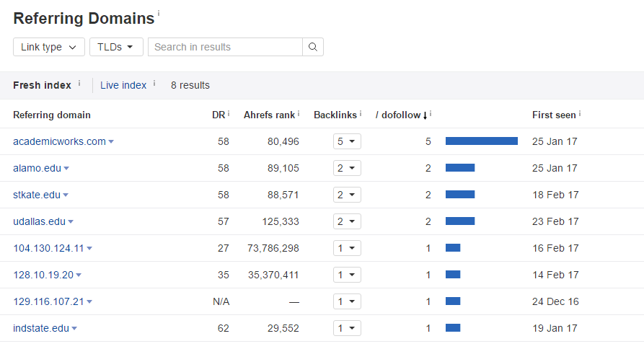Click info icon beside Fresh index
The height and width of the screenshot is (349, 644).
(79, 84)
